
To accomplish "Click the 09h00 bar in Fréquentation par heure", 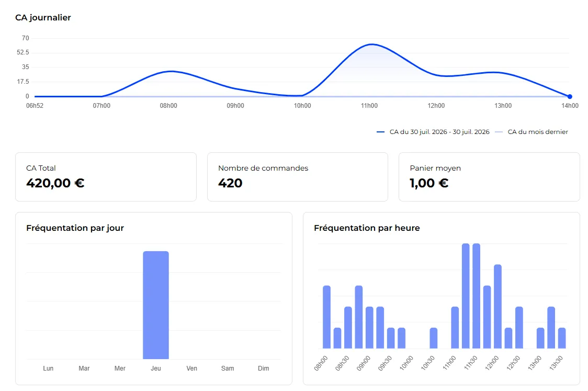I will point(369,328).
